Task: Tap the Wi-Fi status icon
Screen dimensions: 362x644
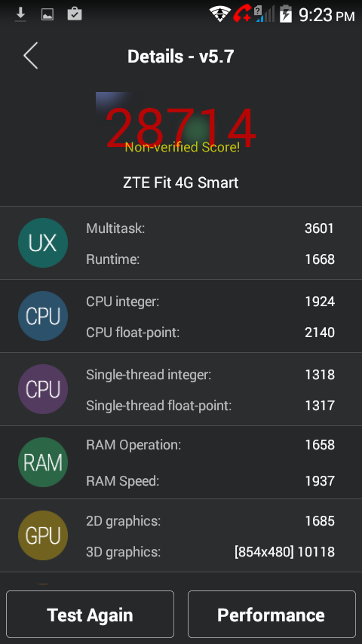Action: [220, 14]
